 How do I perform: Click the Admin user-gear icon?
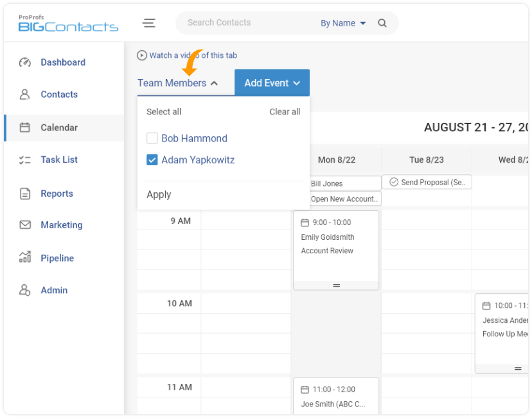click(x=25, y=290)
